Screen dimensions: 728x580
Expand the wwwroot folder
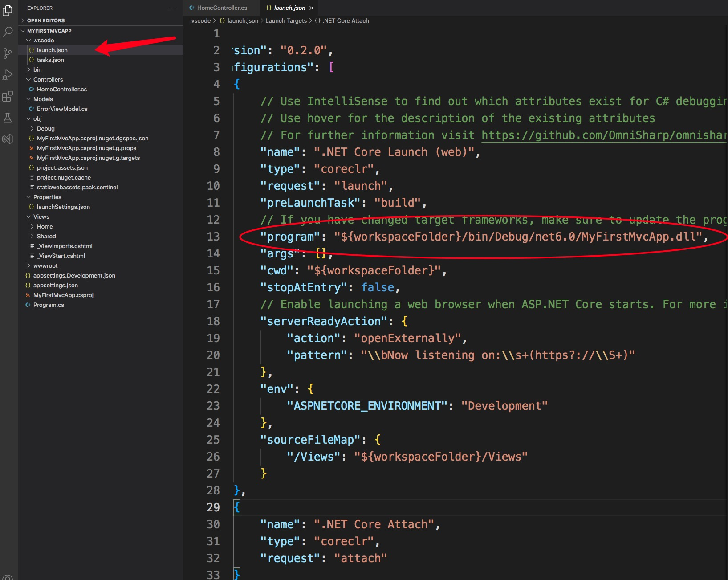tap(28, 265)
